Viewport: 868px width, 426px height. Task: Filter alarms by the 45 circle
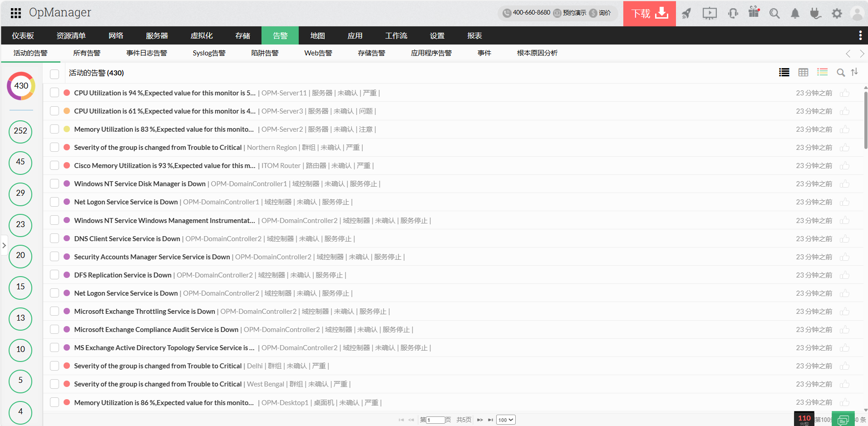tap(20, 163)
